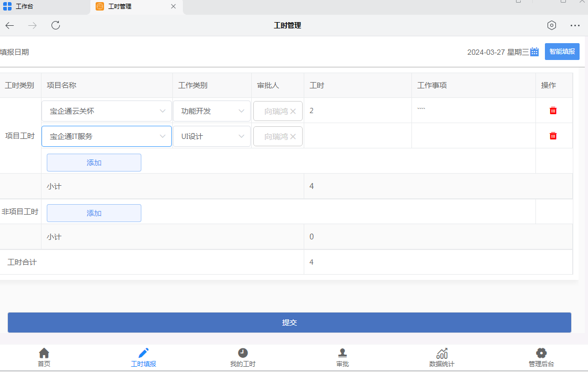Image resolution: width=588 pixels, height=372 pixels.
Task: Click 添加 under 非项目工时
Action: click(x=94, y=213)
